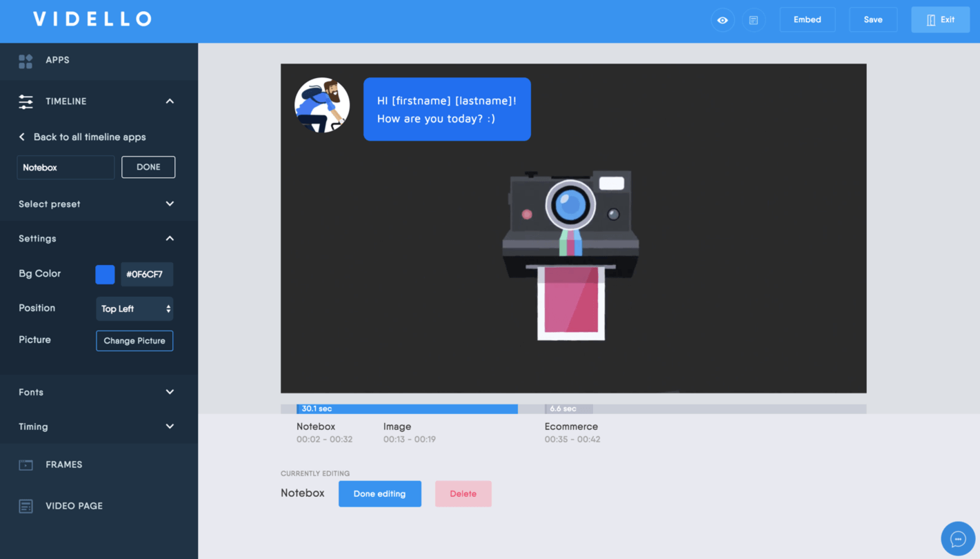Open the Apps grid icon
Screen dimensions: 980x559
tap(26, 61)
